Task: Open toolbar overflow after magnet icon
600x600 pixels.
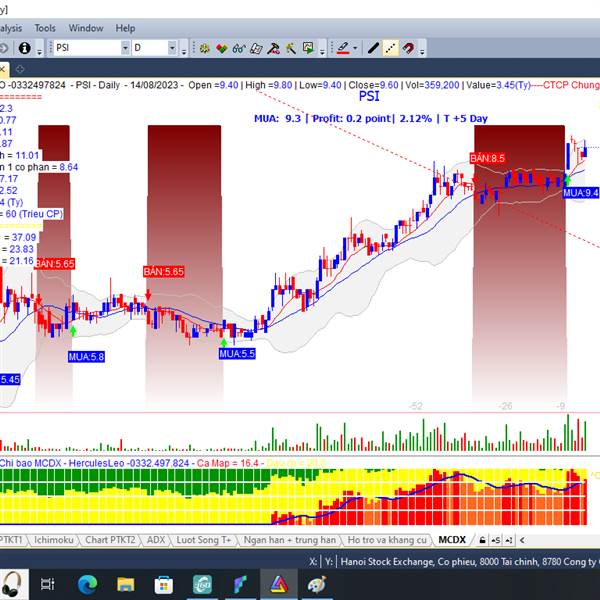Action: pos(422,51)
